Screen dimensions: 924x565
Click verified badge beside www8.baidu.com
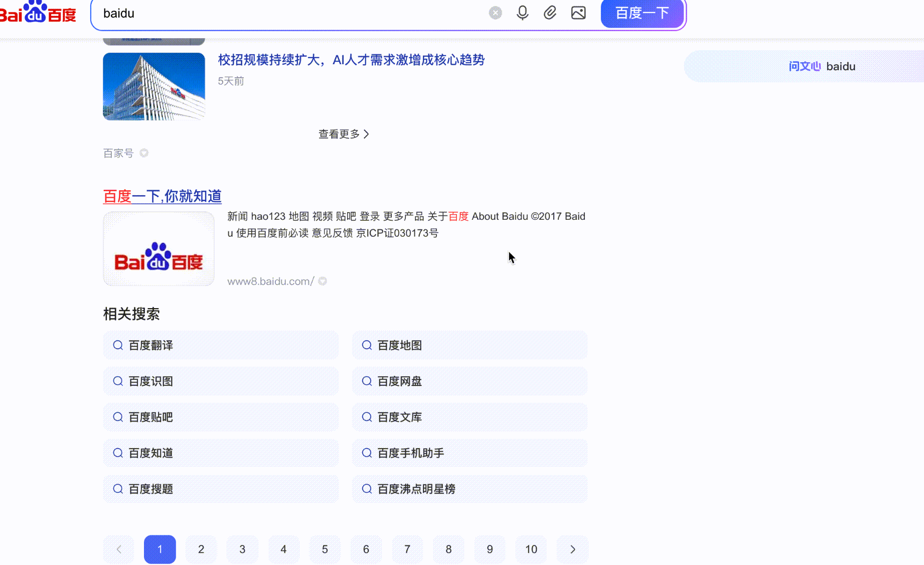323,281
